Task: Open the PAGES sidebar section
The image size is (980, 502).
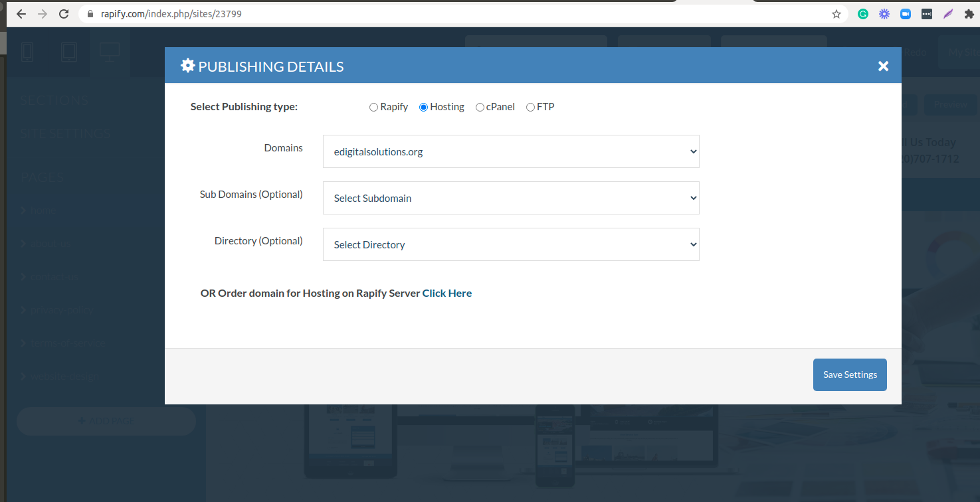Action: click(x=42, y=177)
